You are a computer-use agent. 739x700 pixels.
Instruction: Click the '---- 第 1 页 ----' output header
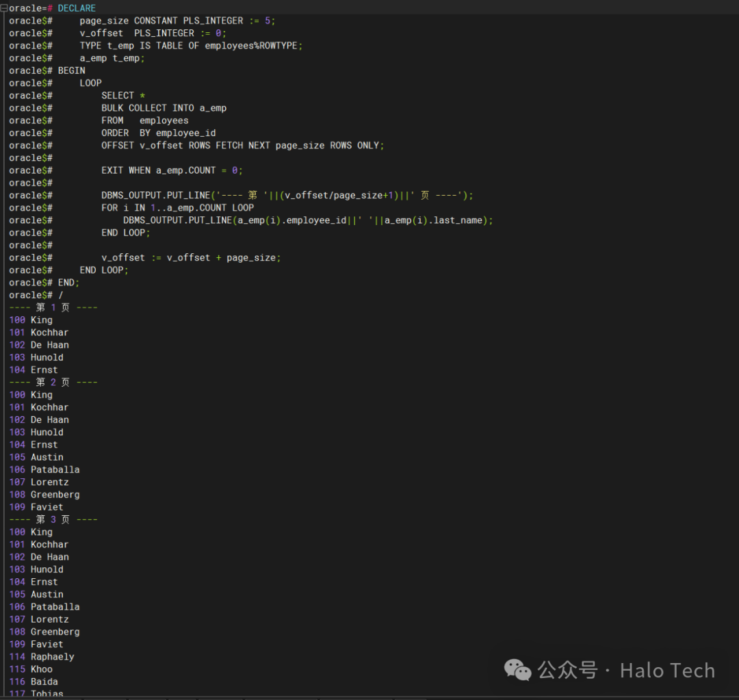pyautogui.click(x=53, y=308)
